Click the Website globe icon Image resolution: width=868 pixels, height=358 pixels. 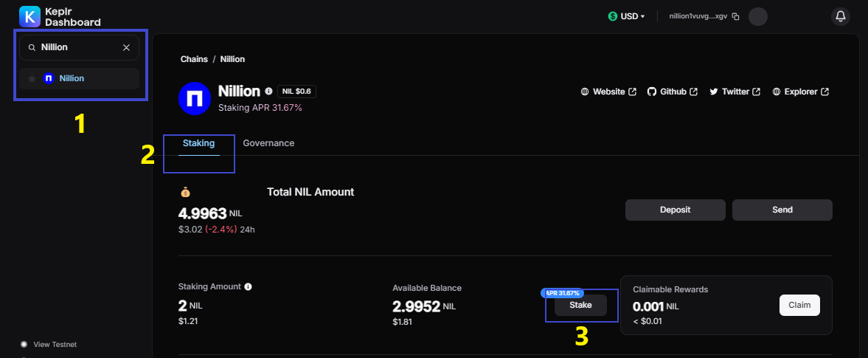point(585,92)
